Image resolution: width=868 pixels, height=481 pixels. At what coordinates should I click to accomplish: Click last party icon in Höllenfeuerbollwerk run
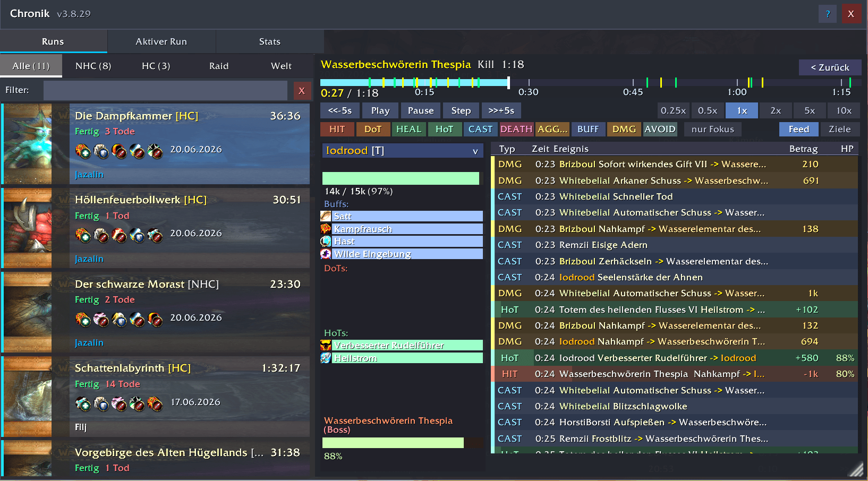pos(155,235)
